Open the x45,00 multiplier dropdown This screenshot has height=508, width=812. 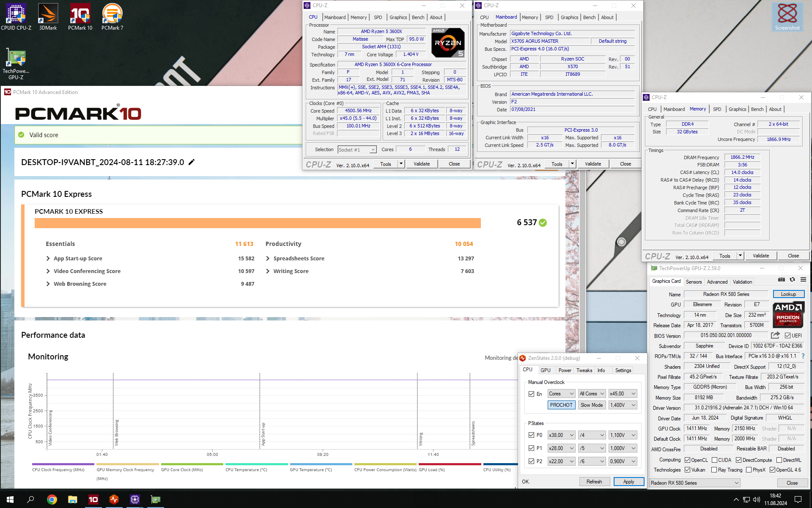[x=623, y=394]
